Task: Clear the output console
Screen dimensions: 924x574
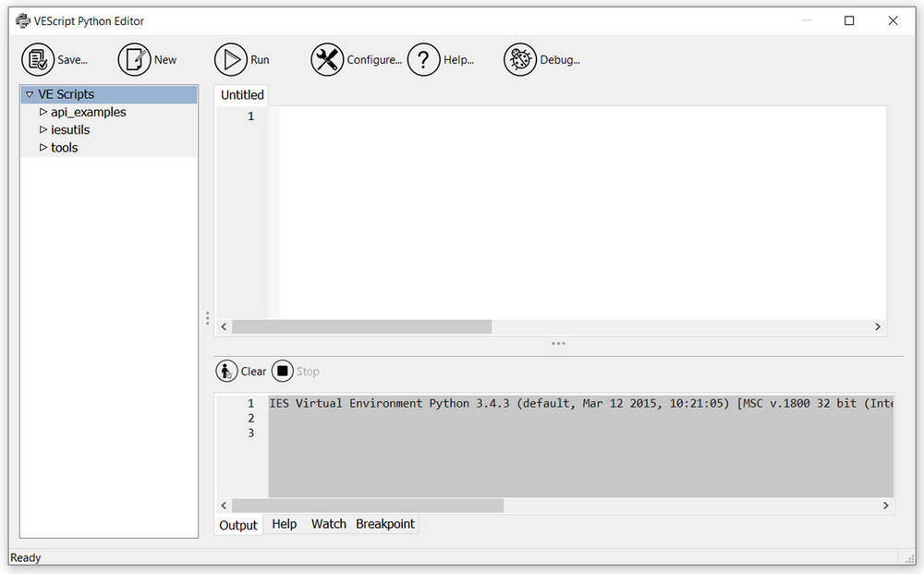Action: point(240,371)
